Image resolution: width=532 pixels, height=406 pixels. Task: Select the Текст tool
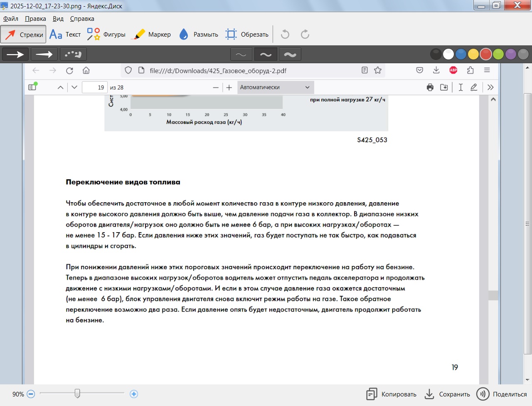click(x=65, y=35)
